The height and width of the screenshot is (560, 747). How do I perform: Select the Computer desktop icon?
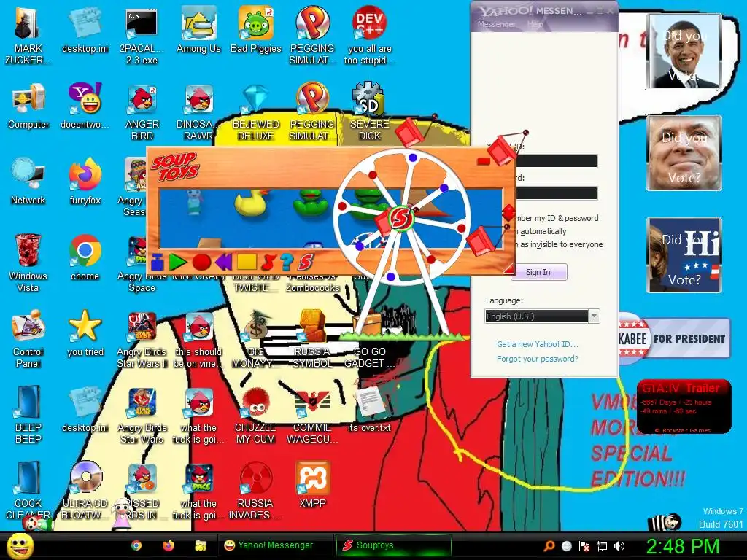point(28,106)
